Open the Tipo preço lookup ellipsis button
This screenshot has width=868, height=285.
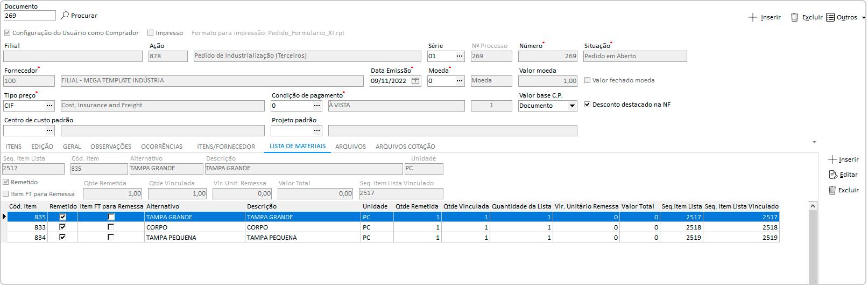tap(50, 106)
